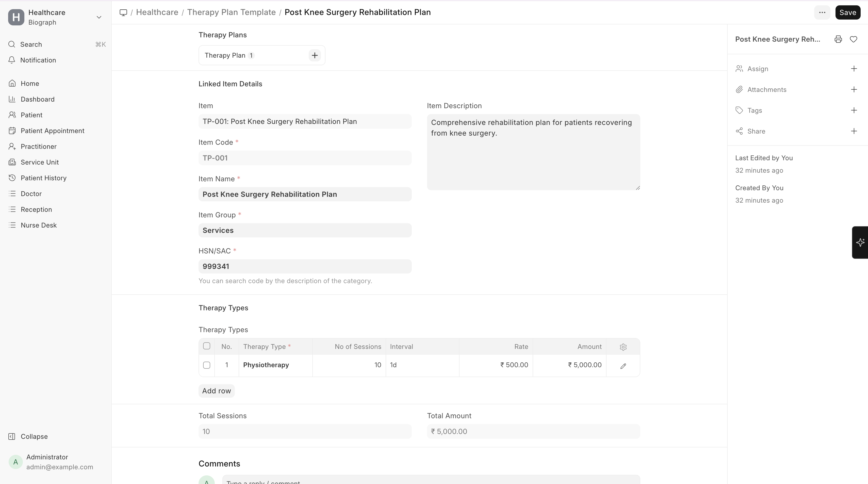The height and width of the screenshot is (484, 868).
Task: Click the Search icon in sidebar
Action: click(12, 44)
